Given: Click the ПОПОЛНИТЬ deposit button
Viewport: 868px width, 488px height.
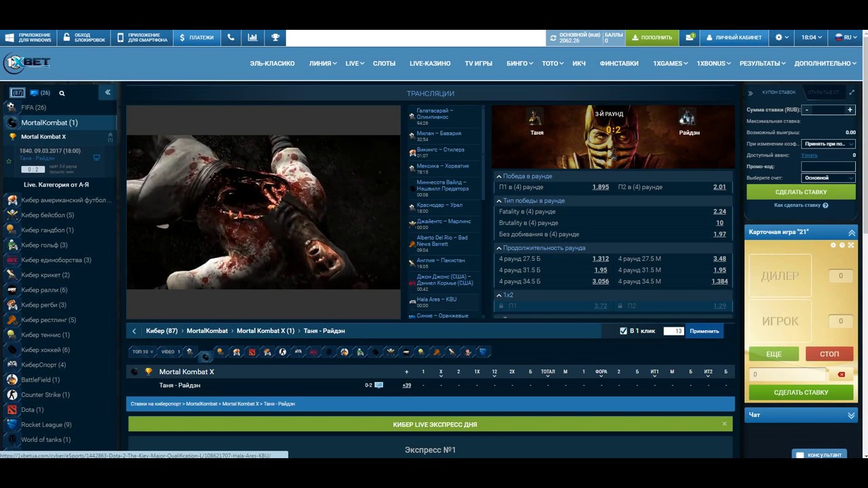Looking at the screenshot, I should [652, 38].
